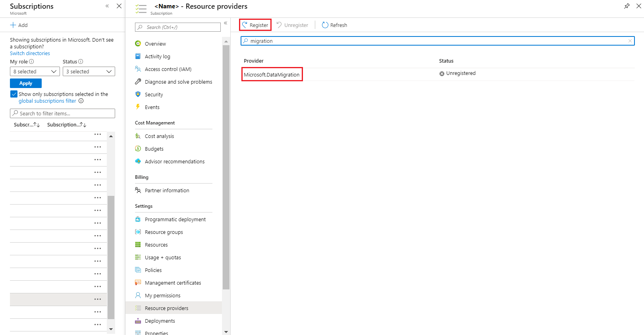Sort by the Status column header
Image resolution: width=644 pixels, height=335 pixels.
tap(446, 61)
